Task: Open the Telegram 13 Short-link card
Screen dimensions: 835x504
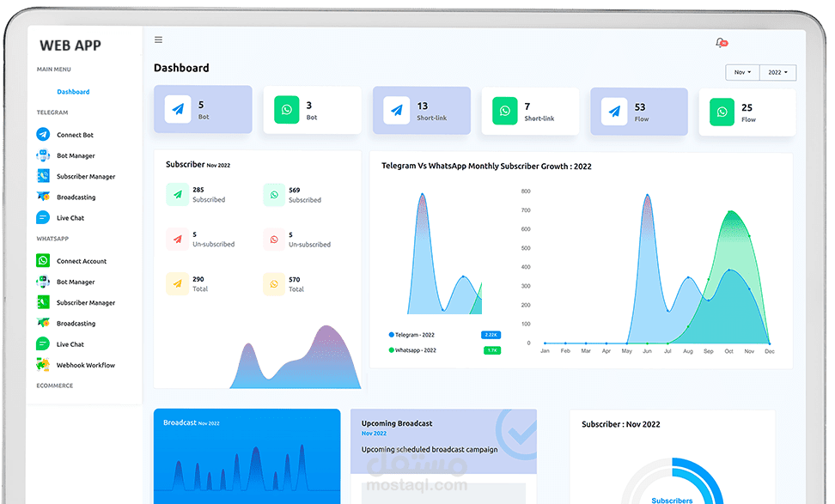Action: coord(421,111)
